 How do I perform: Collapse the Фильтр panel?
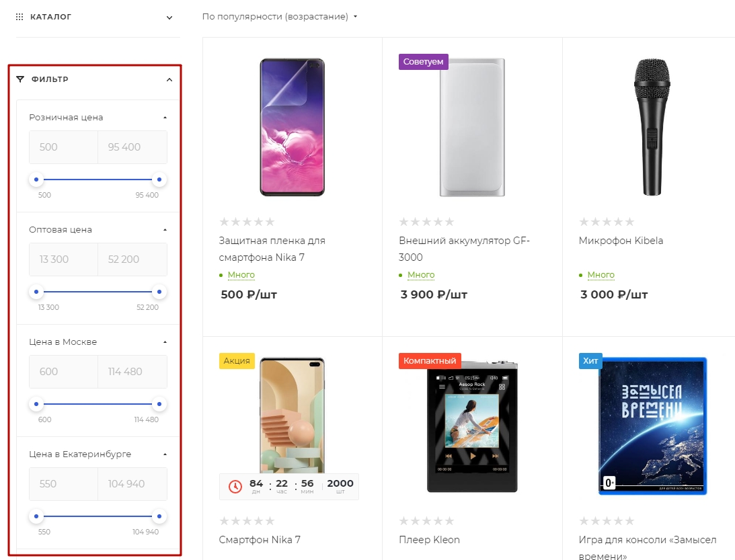coord(169,80)
